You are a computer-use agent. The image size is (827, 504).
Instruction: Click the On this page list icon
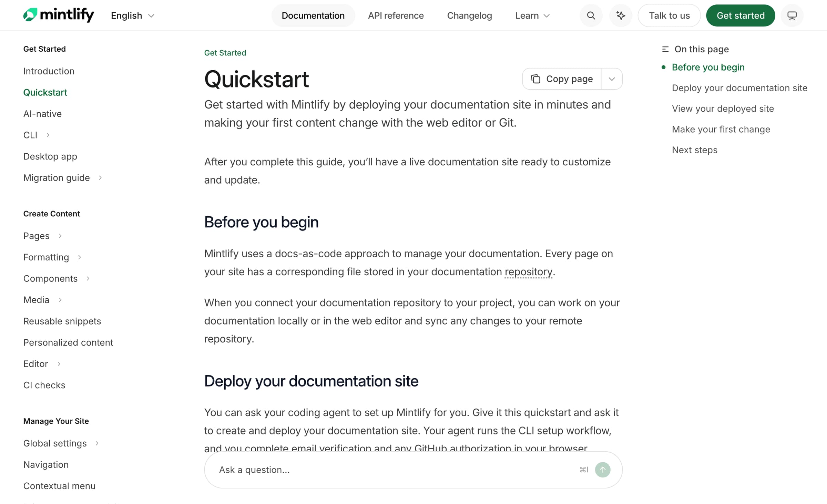click(665, 49)
